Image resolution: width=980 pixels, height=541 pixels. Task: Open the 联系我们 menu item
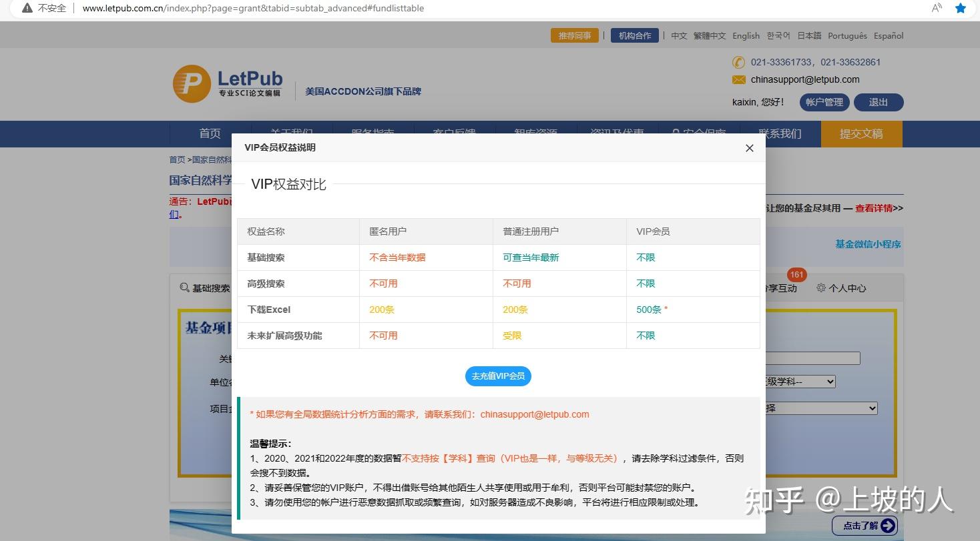[x=780, y=133]
